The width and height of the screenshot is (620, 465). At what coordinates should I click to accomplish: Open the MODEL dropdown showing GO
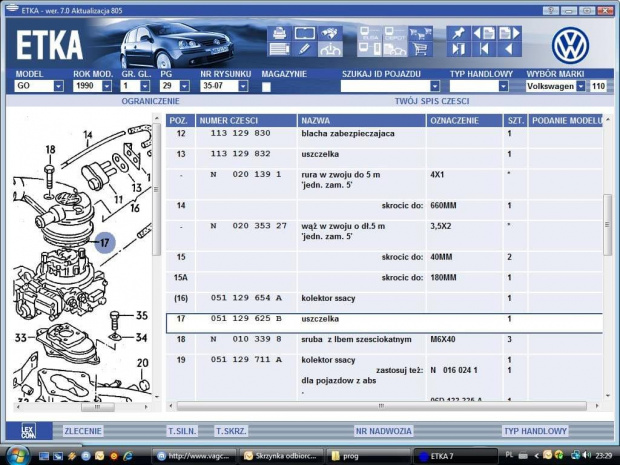(x=59, y=86)
